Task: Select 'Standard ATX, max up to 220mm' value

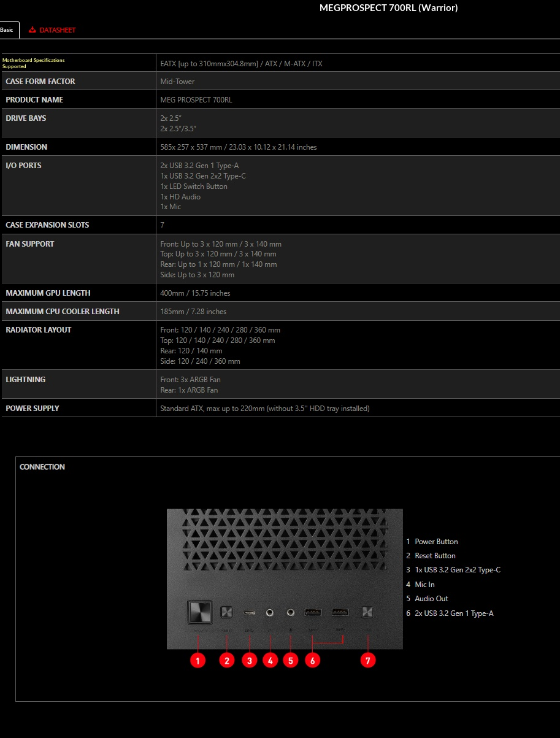Action: (x=265, y=409)
